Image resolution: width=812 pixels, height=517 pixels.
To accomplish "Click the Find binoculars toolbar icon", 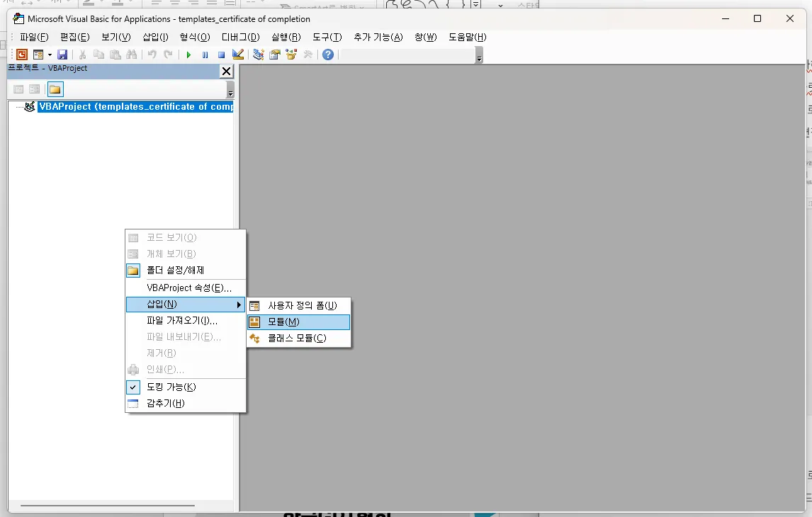I will [x=132, y=55].
